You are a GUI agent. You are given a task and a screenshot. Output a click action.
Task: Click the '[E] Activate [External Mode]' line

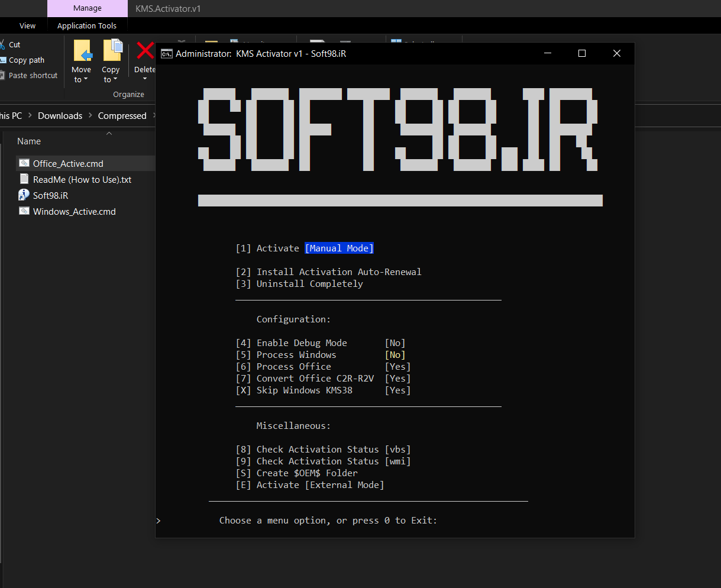click(310, 485)
